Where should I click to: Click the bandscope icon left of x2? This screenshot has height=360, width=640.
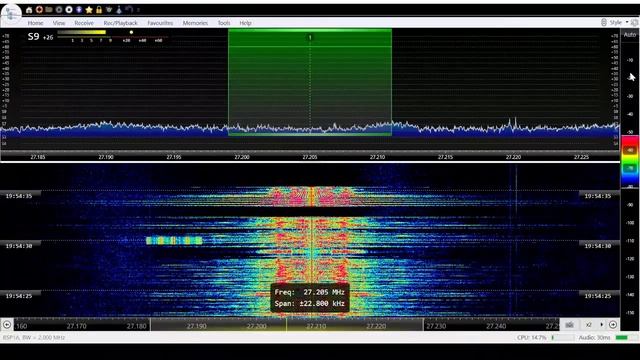(x=569, y=324)
